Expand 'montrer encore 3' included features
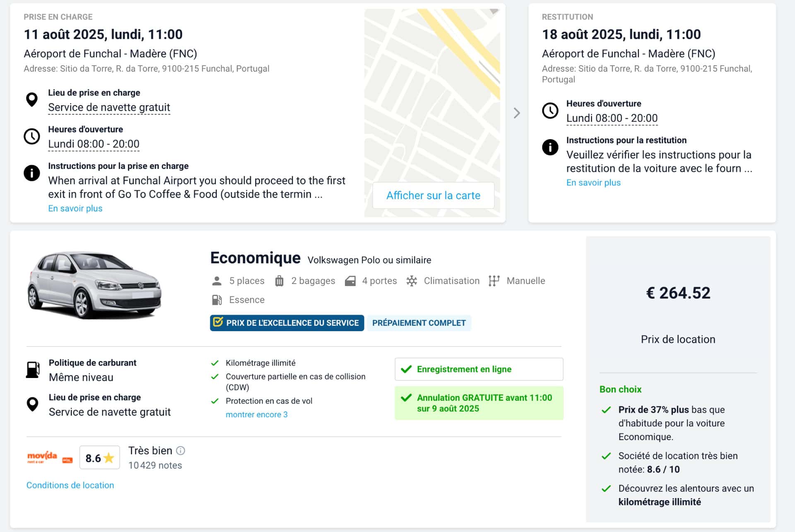Screen dimensions: 795x532 256,414
